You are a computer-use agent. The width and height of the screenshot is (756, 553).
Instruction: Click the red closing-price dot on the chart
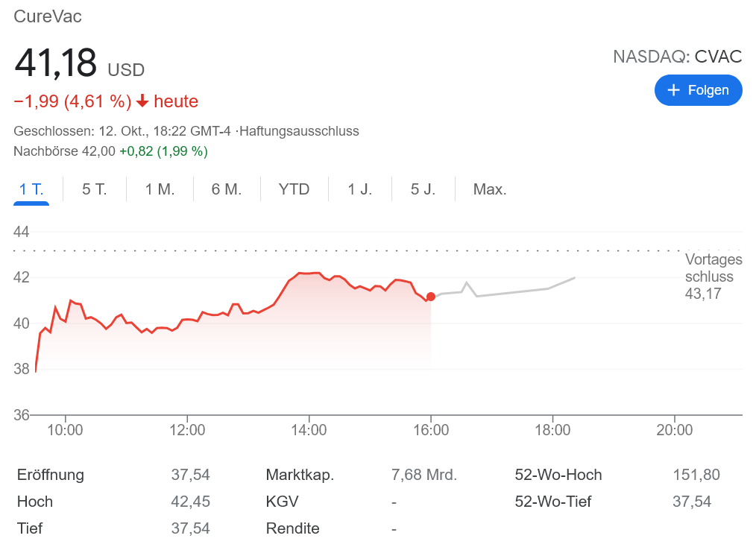(431, 297)
